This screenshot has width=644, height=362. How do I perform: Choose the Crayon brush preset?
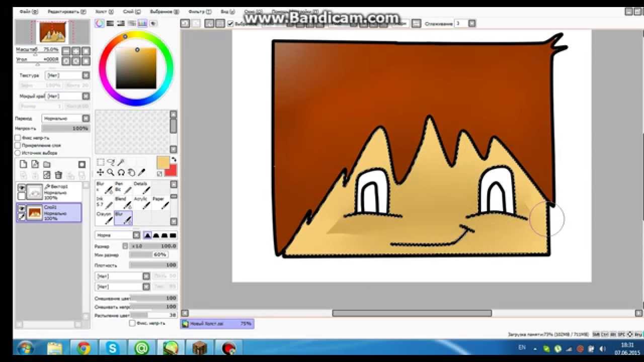104,218
